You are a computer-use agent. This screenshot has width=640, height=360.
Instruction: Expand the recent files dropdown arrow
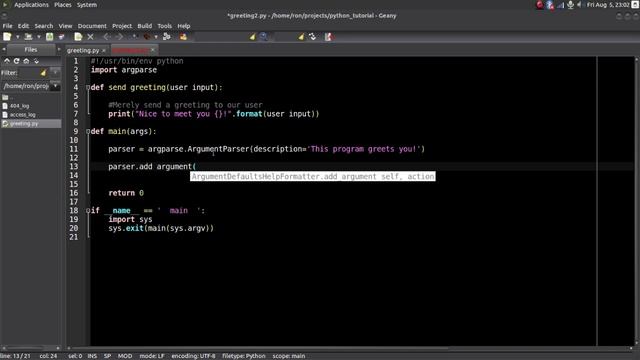pos(39,37)
